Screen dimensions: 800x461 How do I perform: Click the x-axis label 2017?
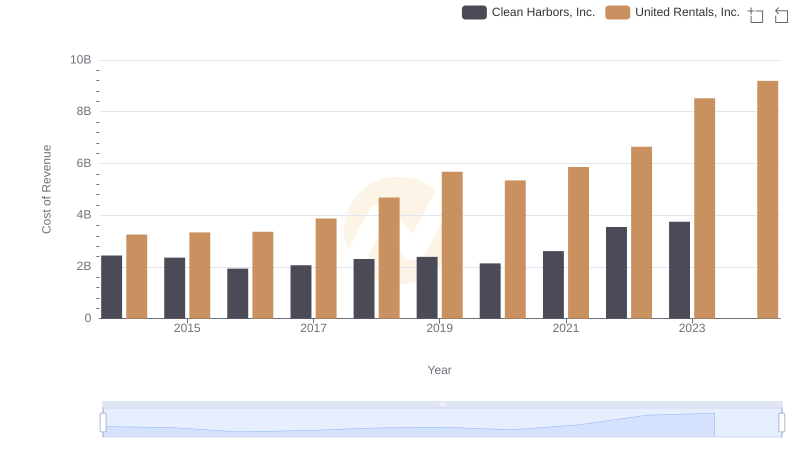coord(313,328)
